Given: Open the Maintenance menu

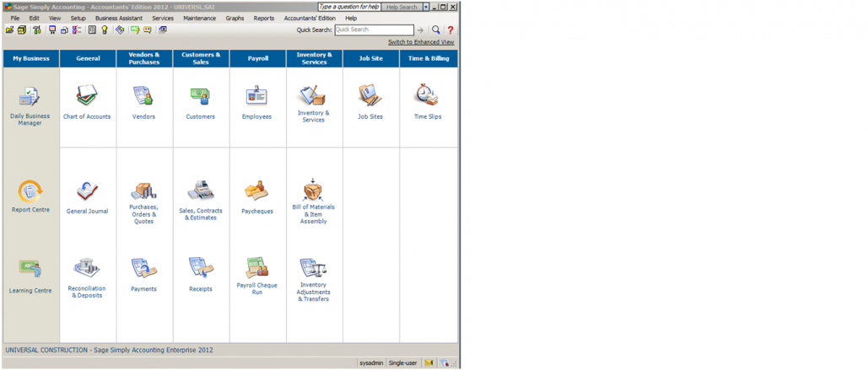Looking at the screenshot, I should coord(199,19).
